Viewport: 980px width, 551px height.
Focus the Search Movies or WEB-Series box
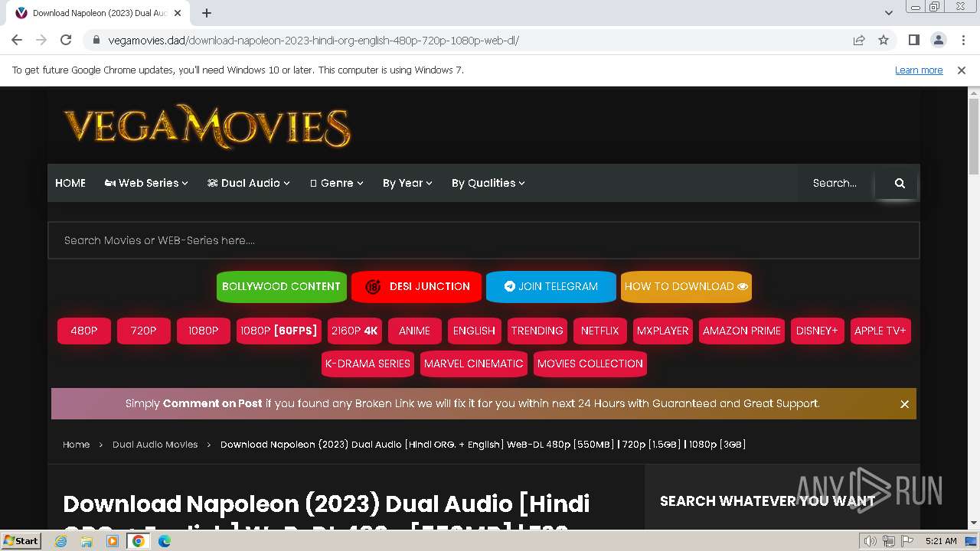point(483,240)
